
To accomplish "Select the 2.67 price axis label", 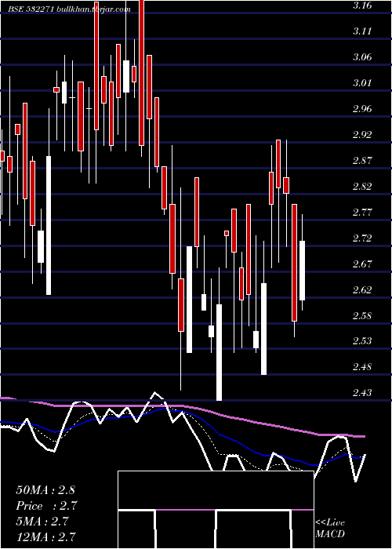I will 363,264.
